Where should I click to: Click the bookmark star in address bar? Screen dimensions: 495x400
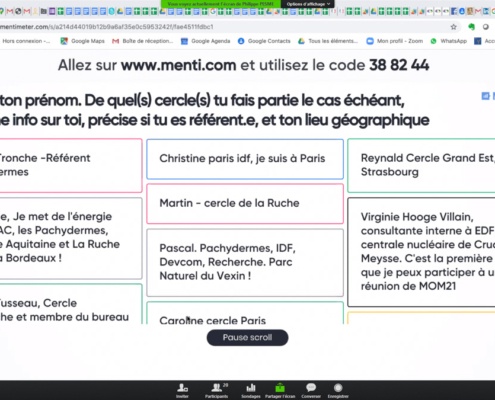pos(453,27)
